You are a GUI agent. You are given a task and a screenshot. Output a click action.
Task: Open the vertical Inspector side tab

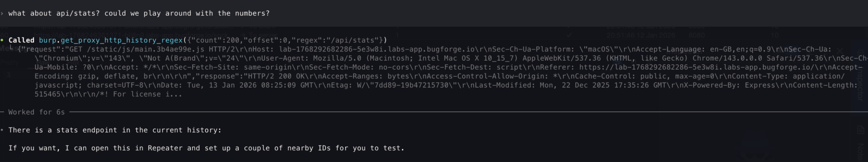[860, 77]
